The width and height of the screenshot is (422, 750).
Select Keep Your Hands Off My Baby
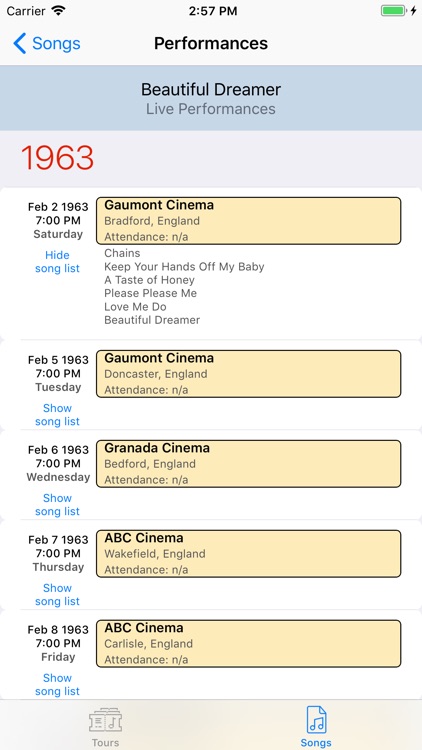[184, 266]
